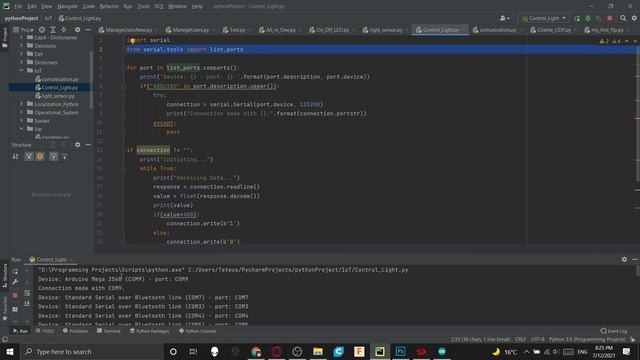Switch to ManageUsersNew.py tab
This screenshot has height=360, width=640.
click(126, 30)
